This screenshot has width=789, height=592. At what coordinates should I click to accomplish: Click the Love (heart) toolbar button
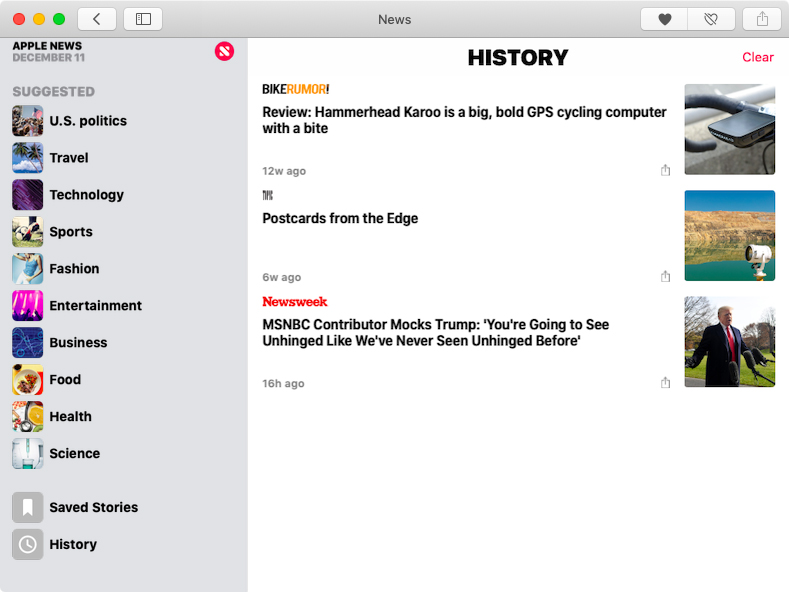(x=664, y=19)
